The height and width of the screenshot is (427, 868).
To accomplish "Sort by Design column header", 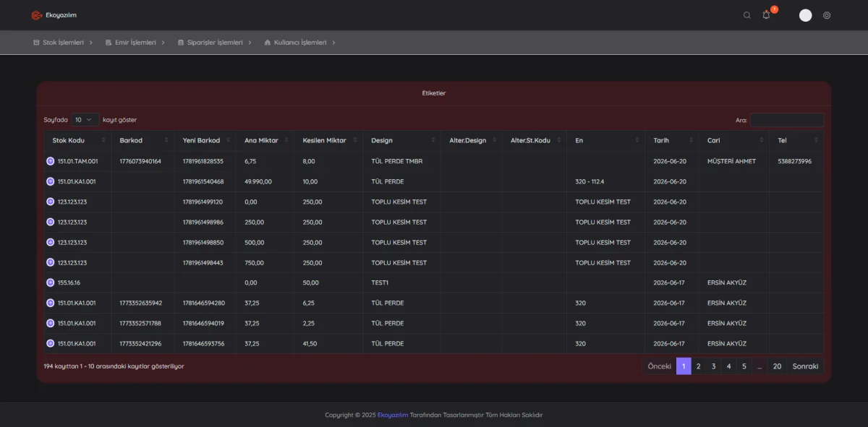I will pyautogui.click(x=401, y=140).
